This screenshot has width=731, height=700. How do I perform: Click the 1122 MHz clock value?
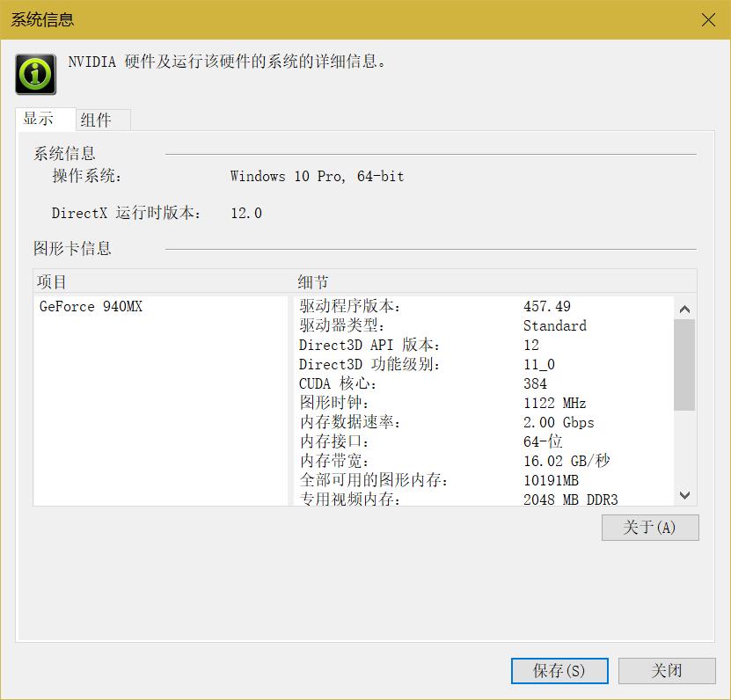click(x=555, y=403)
